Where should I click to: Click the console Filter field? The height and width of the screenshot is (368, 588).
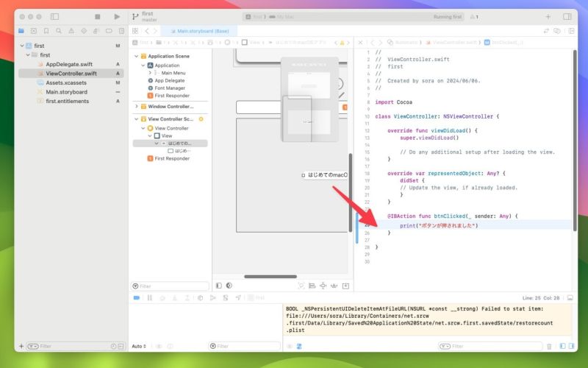click(x=490, y=346)
